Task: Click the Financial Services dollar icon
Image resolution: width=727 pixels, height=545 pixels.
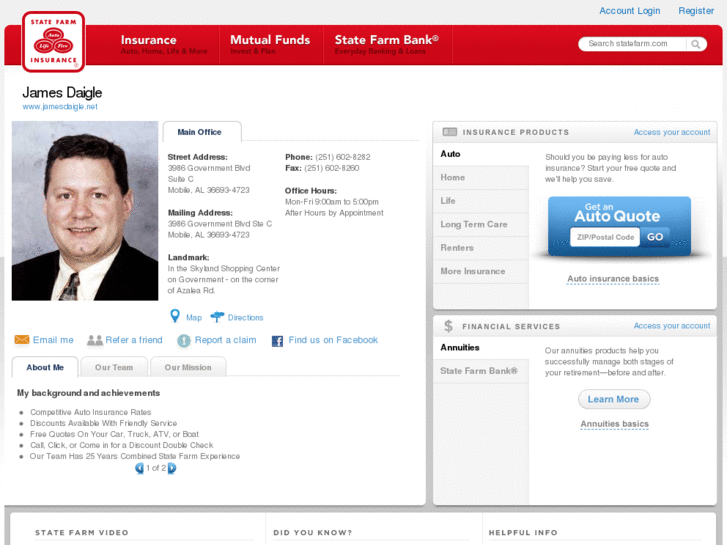Action: point(448,326)
